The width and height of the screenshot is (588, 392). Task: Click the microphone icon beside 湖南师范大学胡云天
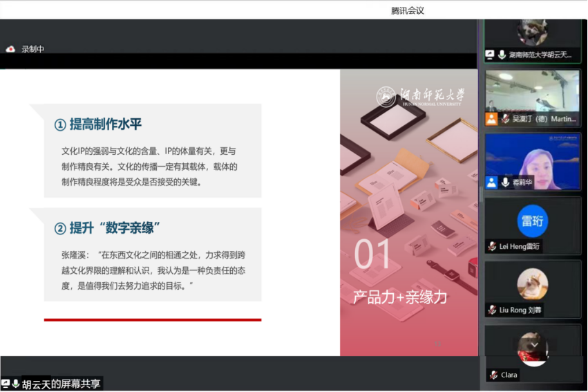(x=502, y=54)
